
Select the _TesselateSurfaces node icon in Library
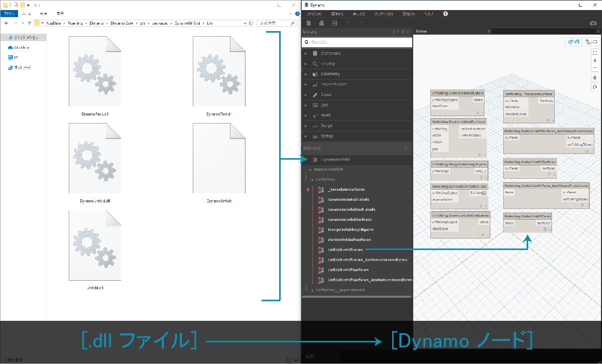click(321, 190)
